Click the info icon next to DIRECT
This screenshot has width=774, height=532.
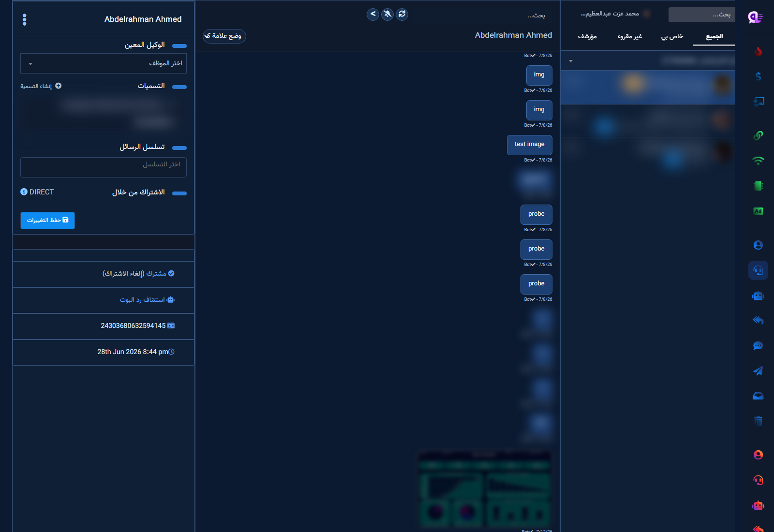coord(24,192)
